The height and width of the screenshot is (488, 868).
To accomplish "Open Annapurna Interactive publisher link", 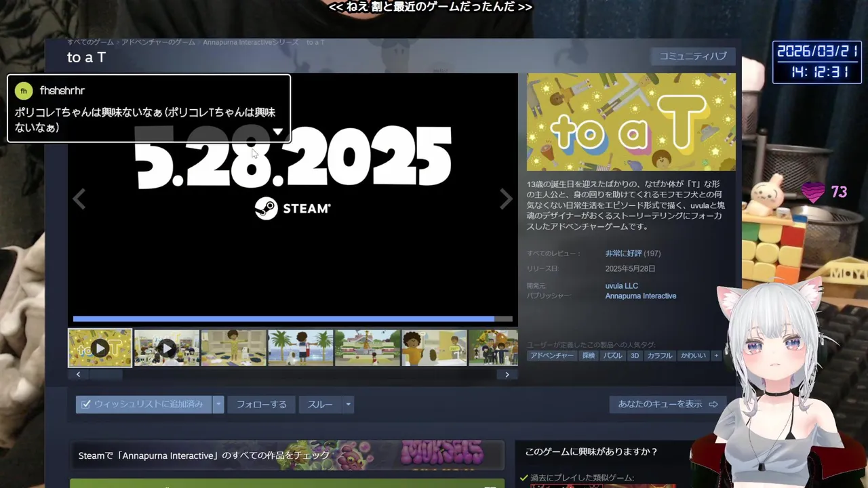I will (640, 296).
